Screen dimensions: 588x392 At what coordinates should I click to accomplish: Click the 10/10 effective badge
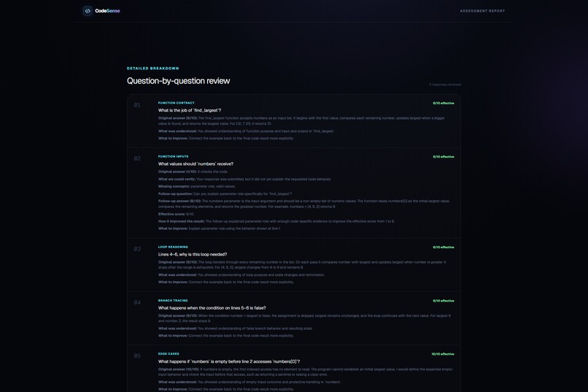coord(443,354)
